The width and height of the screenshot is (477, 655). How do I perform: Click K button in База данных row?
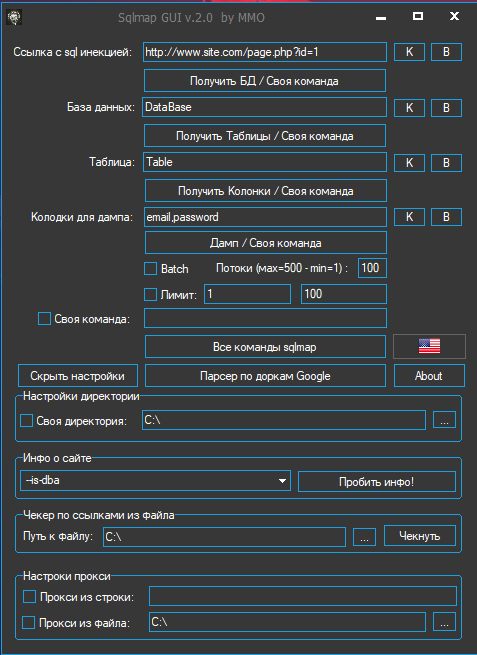click(x=409, y=108)
